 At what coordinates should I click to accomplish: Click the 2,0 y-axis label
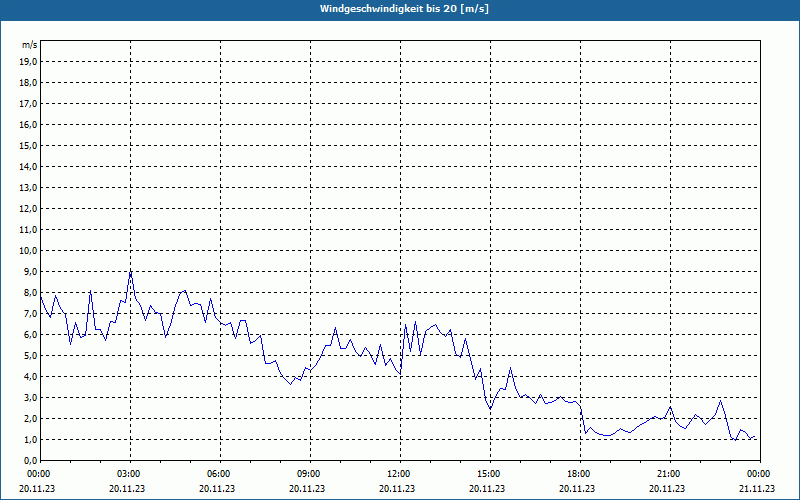coord(30,418)
